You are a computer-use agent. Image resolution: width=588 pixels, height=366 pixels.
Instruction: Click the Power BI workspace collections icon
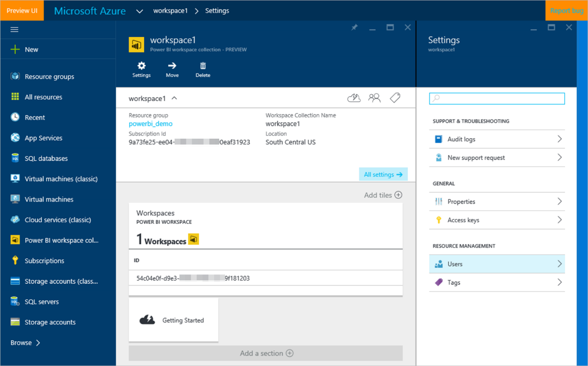15,240
